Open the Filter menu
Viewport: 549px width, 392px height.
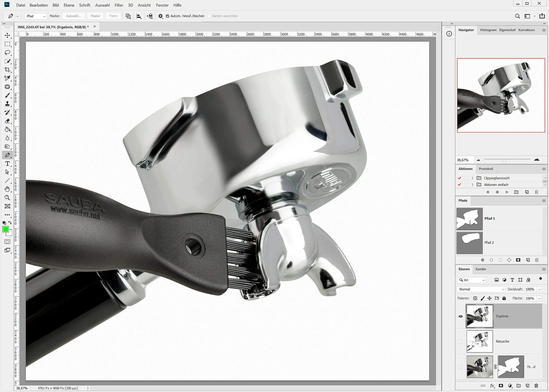point(119,5)
